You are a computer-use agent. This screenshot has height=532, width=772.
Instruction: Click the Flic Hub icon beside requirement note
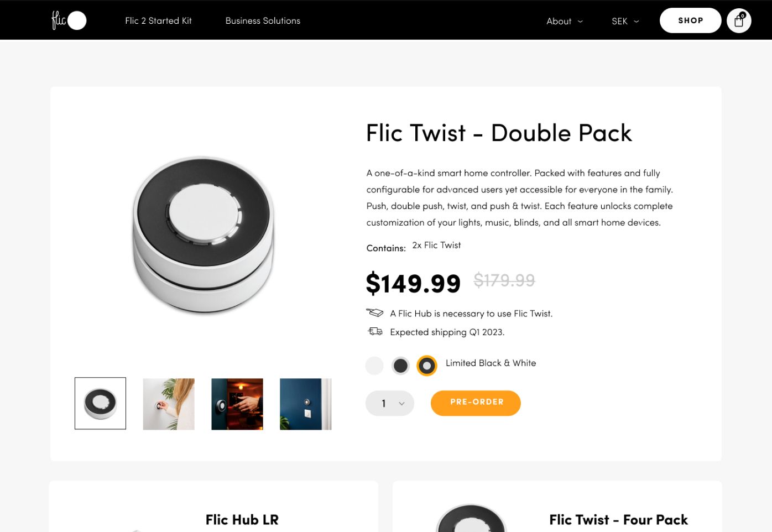[x=375, y=313]
